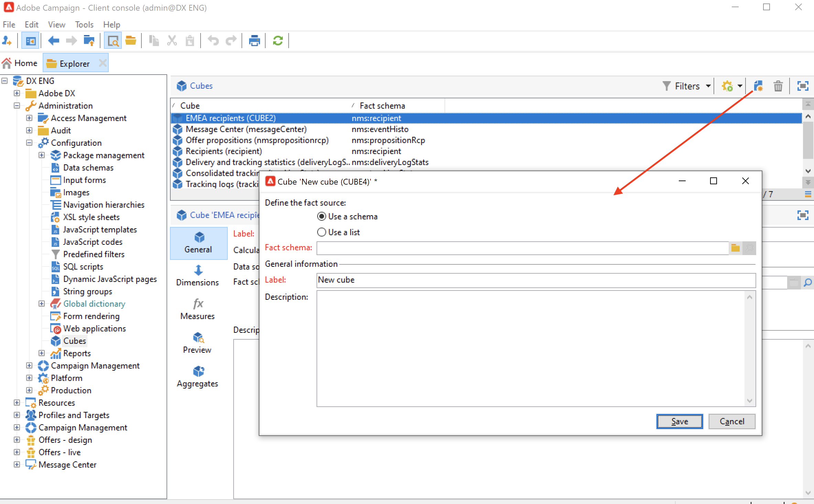
Task: Open the Filters dropdown arrow
Action: pyautogui.click(x=708, y=86)
